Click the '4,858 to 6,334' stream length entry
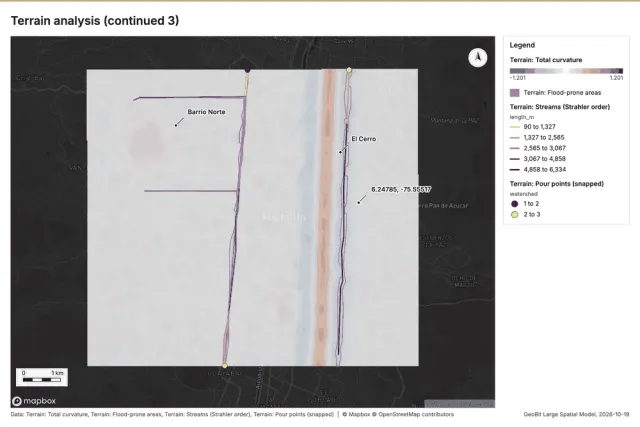This screenshot has height=427, width=640. [x=538, y=169]
